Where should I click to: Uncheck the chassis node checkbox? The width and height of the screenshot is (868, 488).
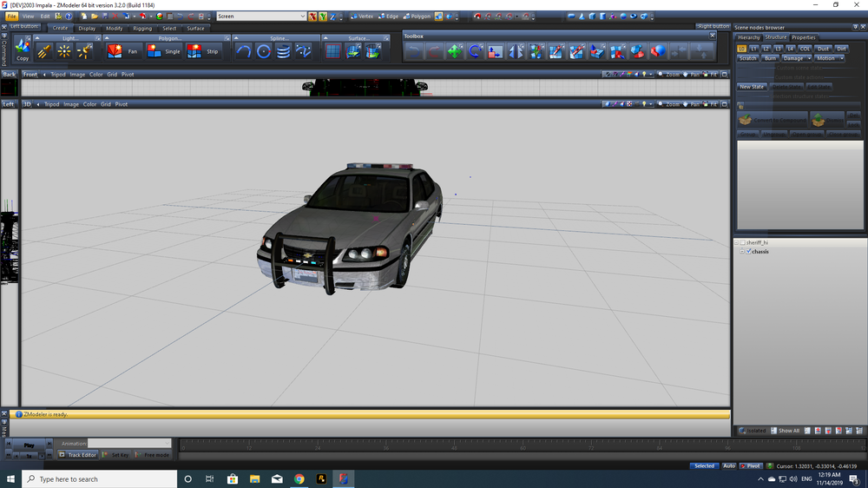click(748, 252)
